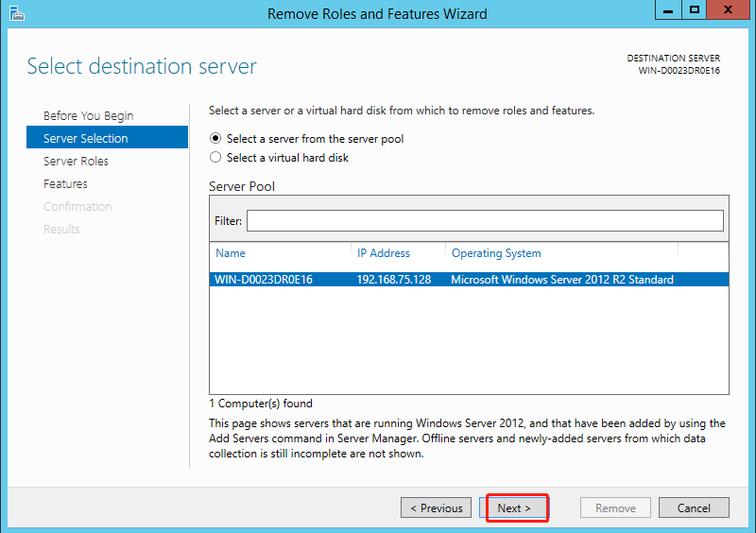Choose the virtual hard disk option

click(215, 158)
